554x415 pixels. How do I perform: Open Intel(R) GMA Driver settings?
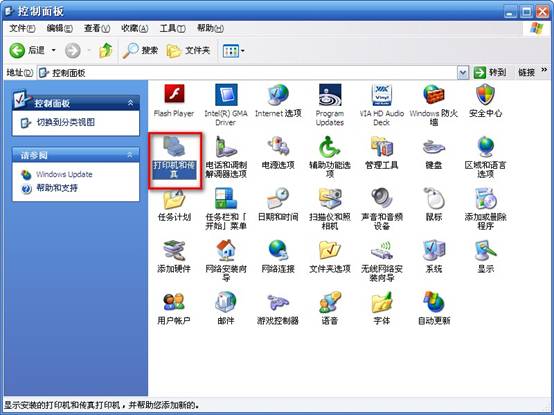click(226, 105)
